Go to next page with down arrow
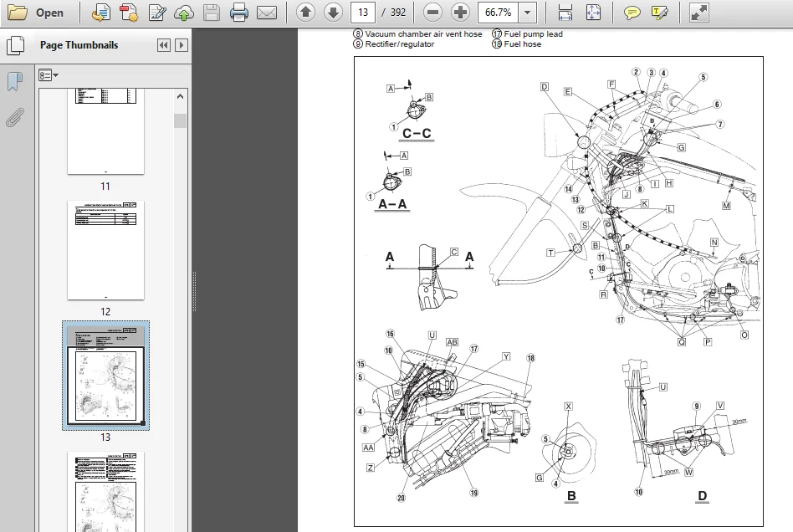The height and width of the screenshot is (532, 793). point(333,13)
